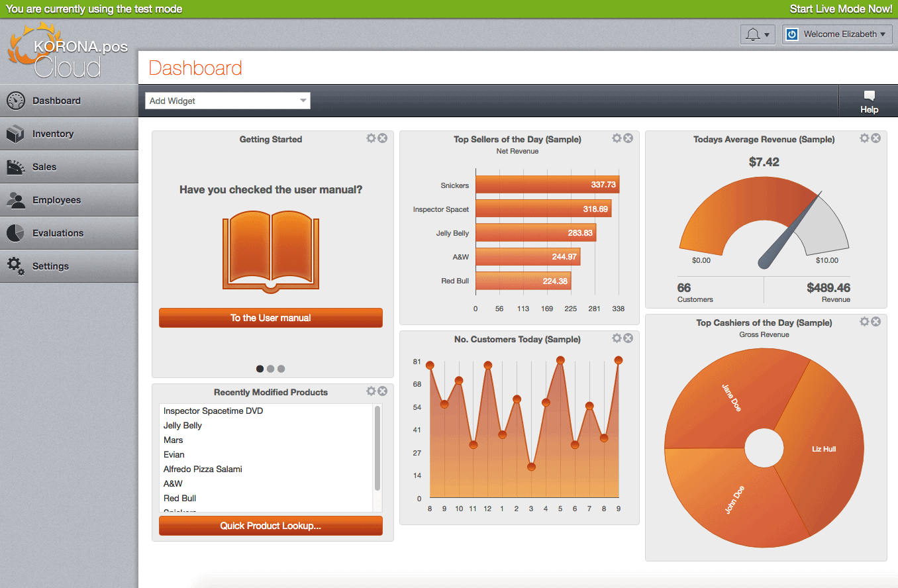Image resolution: width=898 pixels, height=588 pixels.
Task: Open gear settings for Getting Started widget
Action: (371, 138)
